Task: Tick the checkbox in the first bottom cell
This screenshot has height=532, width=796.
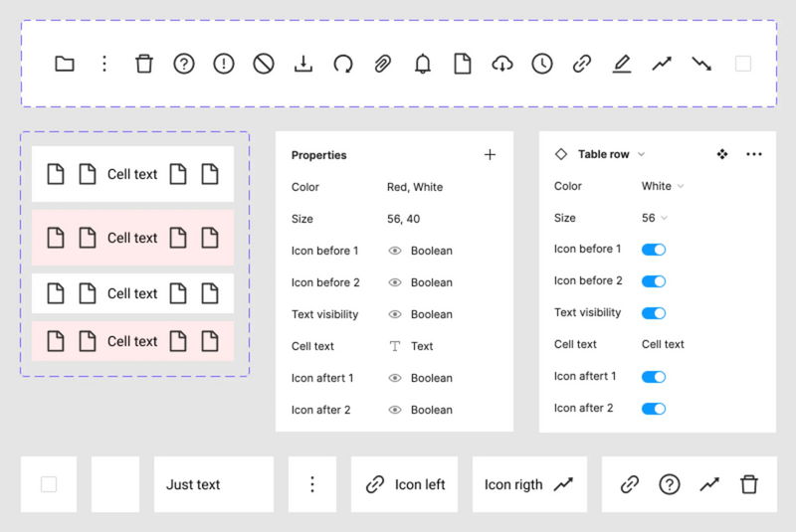Action: click(49, 484)
